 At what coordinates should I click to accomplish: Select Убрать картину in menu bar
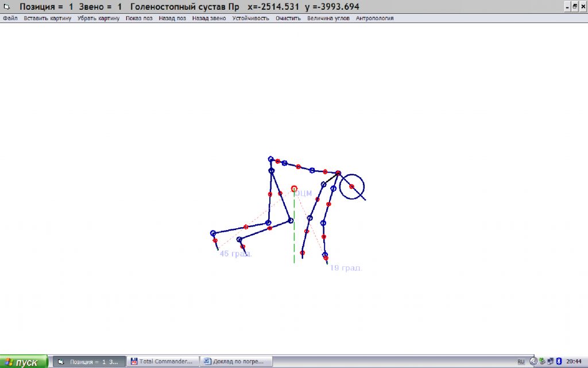click(x=99, y=18)
